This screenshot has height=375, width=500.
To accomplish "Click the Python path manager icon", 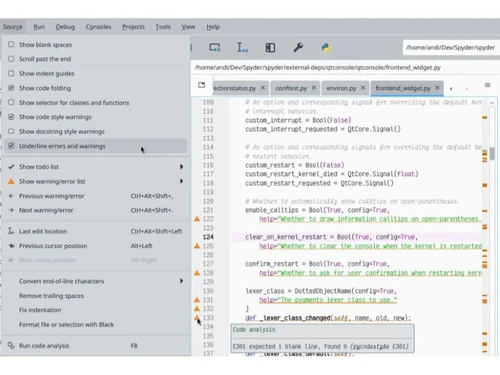I will point(326,48).
